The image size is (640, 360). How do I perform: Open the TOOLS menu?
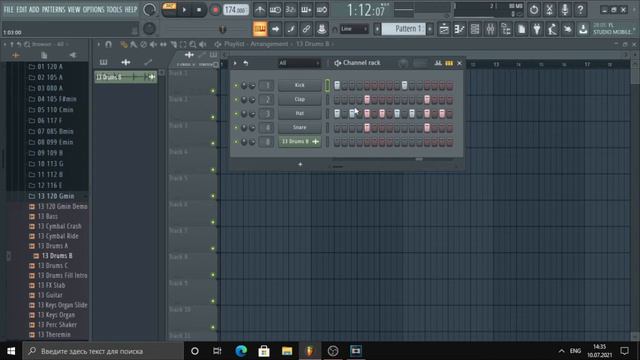114,9
